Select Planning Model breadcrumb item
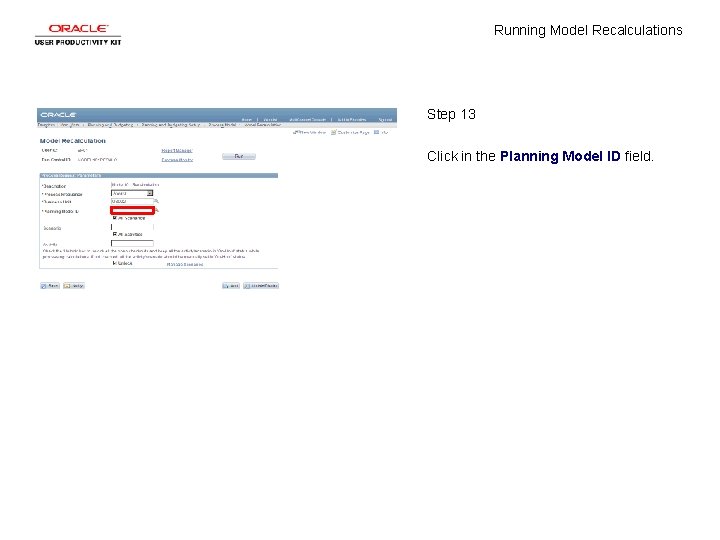This screenshot has width=720, height=540. (x=222, y=125)
